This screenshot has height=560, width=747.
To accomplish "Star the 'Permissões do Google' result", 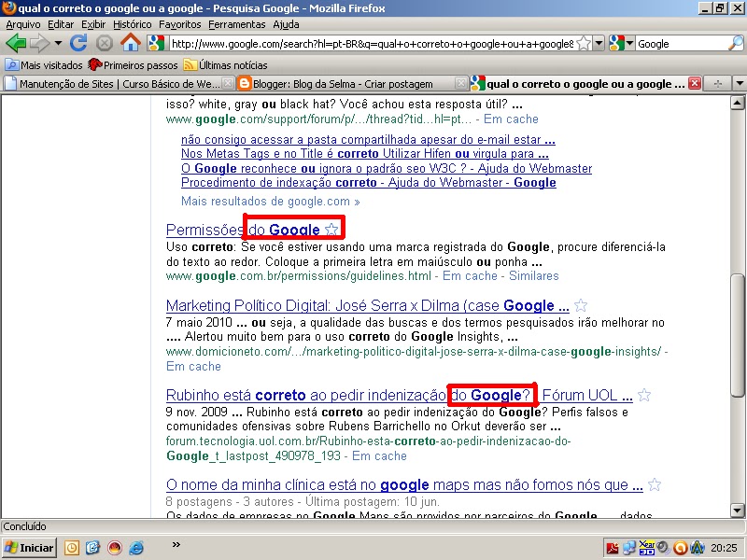I will [331, 230].
